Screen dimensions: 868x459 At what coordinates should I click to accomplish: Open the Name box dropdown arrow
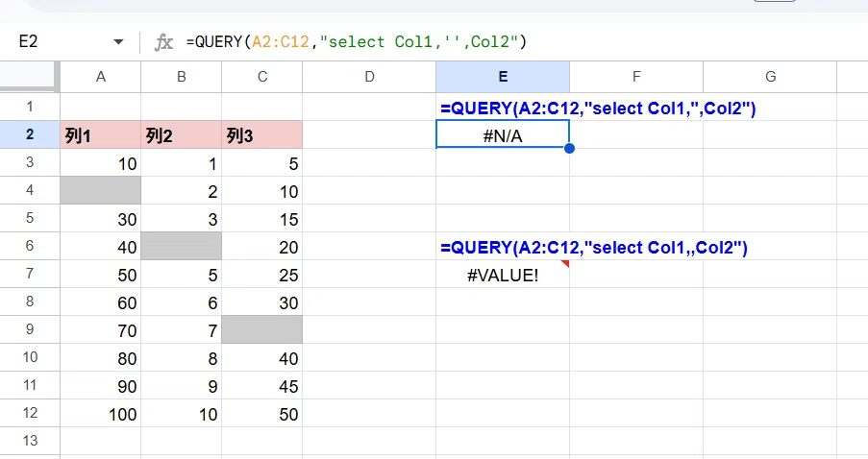(118, 42)
